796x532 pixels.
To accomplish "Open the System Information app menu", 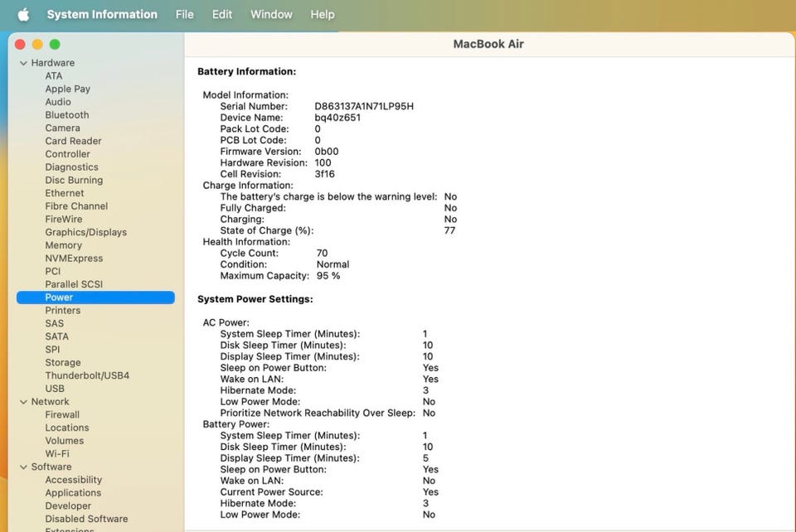I will pyautogui.click(x=102, y=15).
